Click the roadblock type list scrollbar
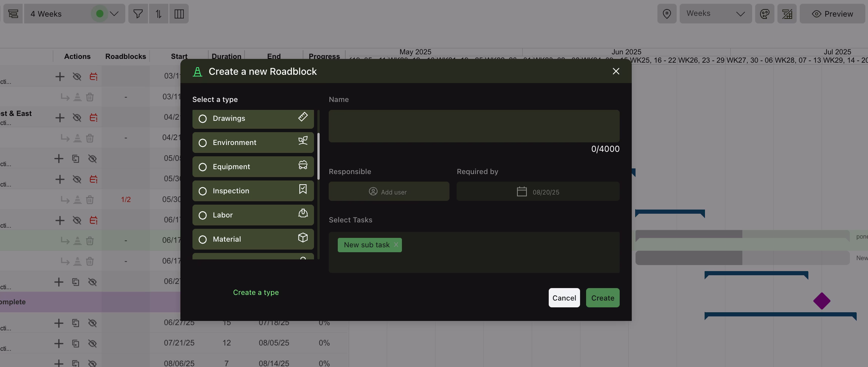The width and height of the screenshot is (868, 367). pos(319,156)
